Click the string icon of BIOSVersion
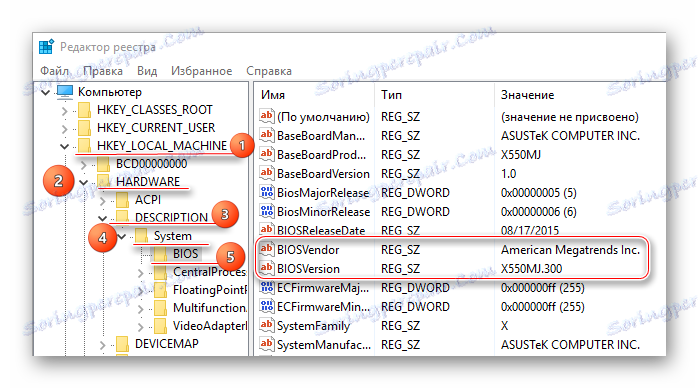The height and width of the screenshot is (388, 698). pyautogui.click(x=267, y=269)
